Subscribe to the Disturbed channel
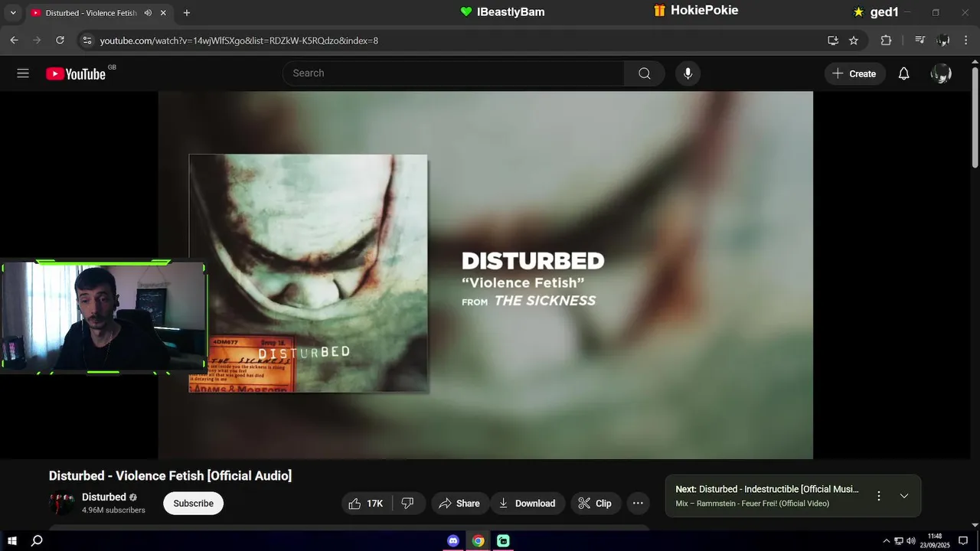 [193, 504]
